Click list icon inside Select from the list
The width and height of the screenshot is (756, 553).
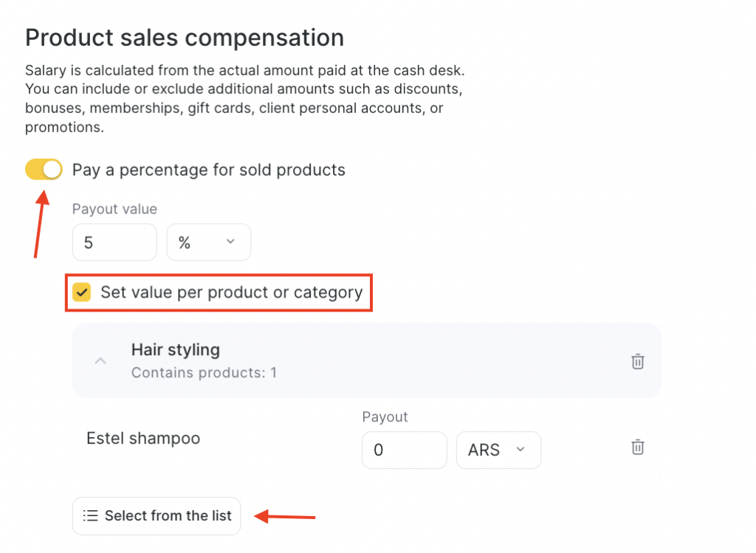click(x=90, y=515)
